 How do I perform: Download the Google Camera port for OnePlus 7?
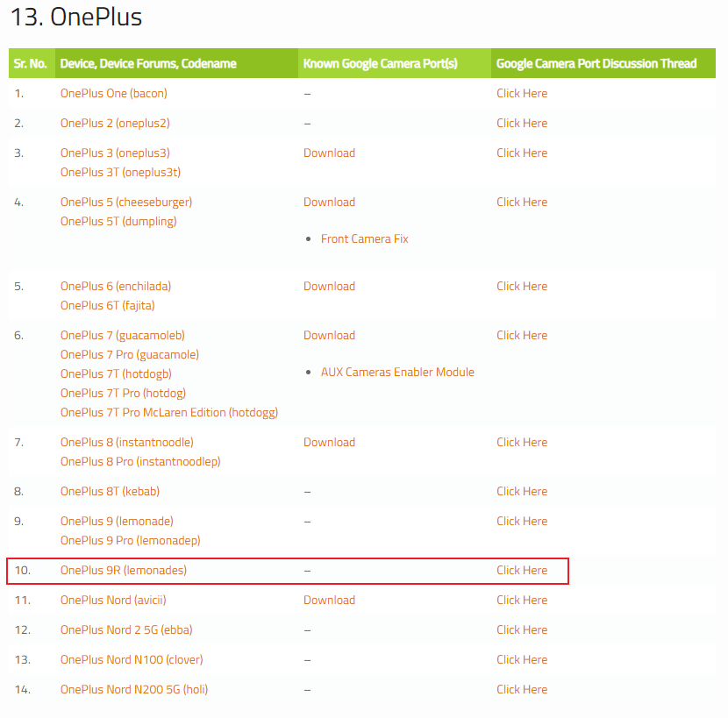coord(329,336)
